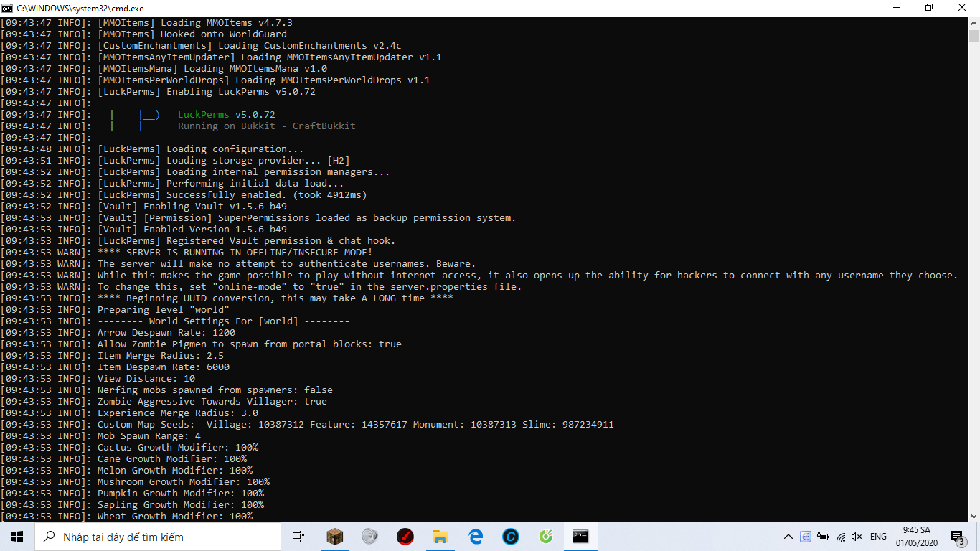Click the "Loading configuration..." log line
Viewport: 980px width, 551px height.
pyautogui.click(x=151, y=149)
